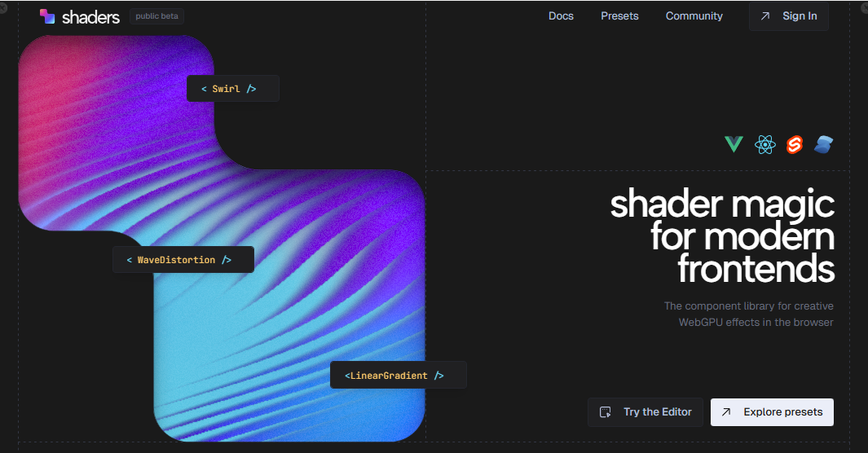Screen dimensions: 868x453
Task: Go to the Community page
Action: tap(694, 16)
